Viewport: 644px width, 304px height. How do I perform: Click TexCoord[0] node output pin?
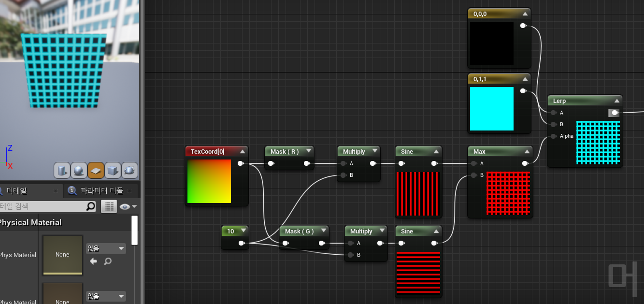241,163
